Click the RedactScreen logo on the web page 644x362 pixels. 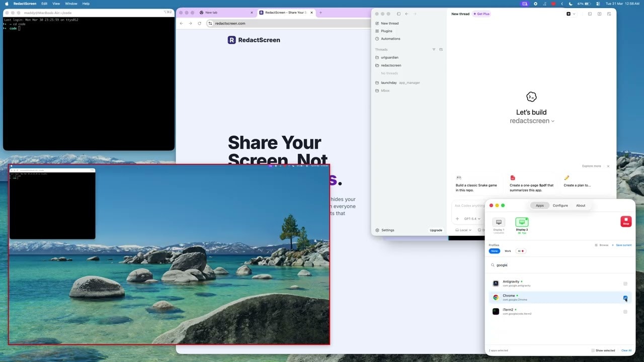pos(254,40)
